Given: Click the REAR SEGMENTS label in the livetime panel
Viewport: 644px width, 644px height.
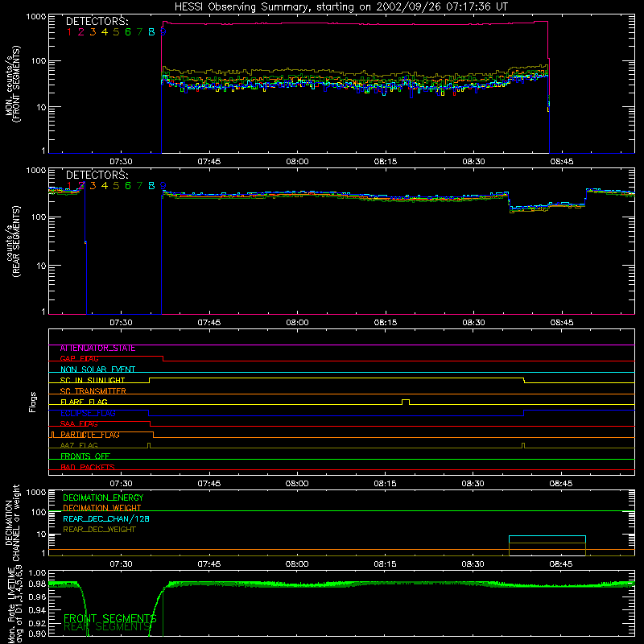Looking at the screenshot, I should pos(107,627).
